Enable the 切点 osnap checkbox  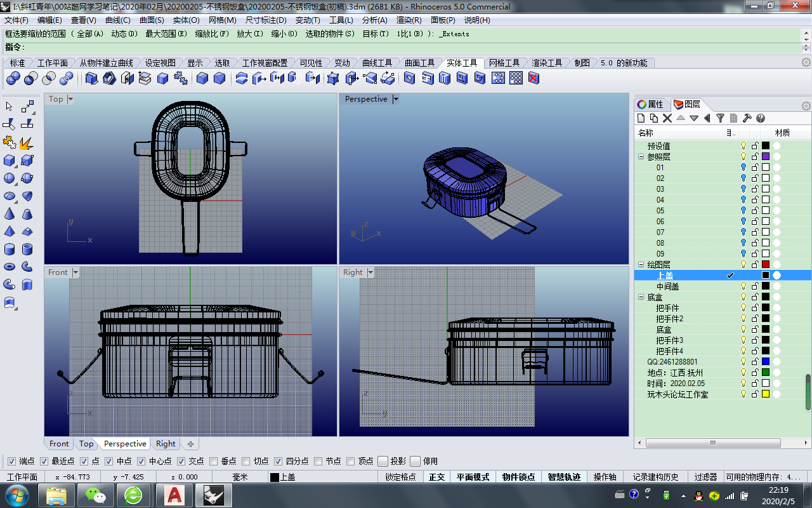click(x=246, y=461)
